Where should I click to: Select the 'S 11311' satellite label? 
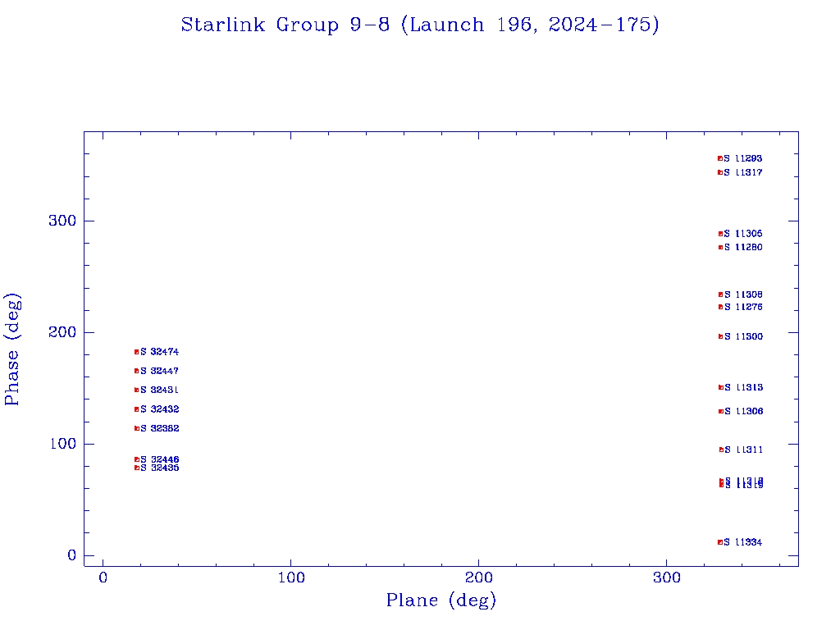pyautogui.click(x=743, y=450)
